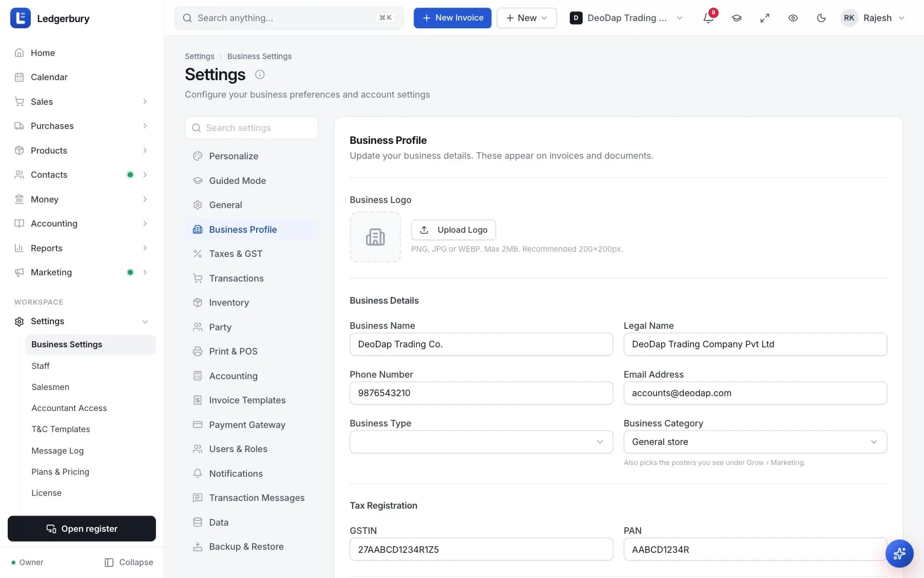Open Data settings section
Viewport: 924px width, 578px height.
click(x=252, y=523)
